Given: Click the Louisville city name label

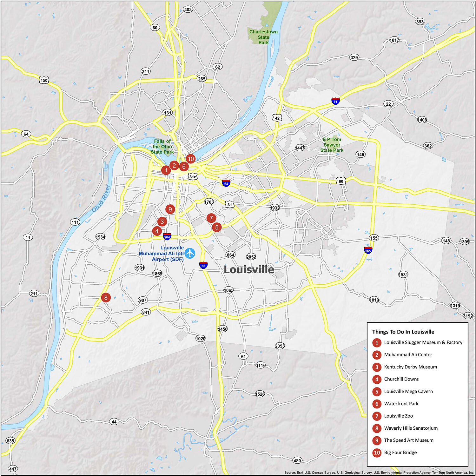Looking at the screenshot, I should pyautogui.click(x=248, y=269).
